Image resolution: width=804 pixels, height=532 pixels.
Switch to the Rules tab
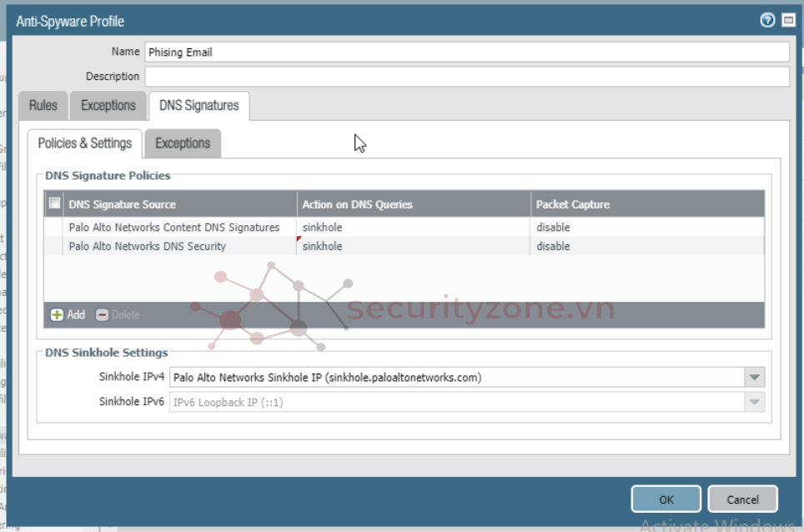pyautogui.click(x=43, y=106)
